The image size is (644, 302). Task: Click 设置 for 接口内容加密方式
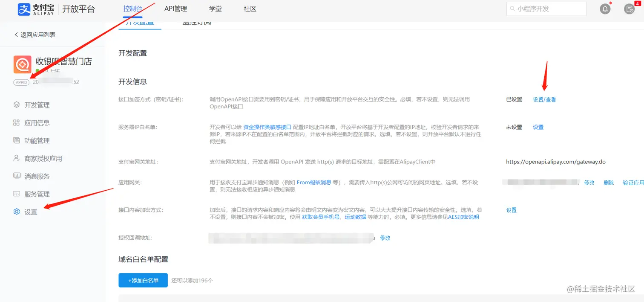point(511,210)
